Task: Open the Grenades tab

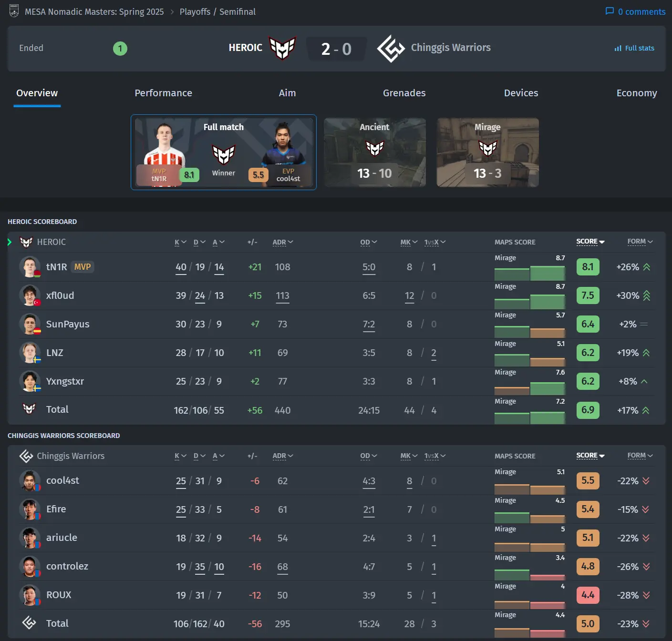Action: (x=404, y=93)
